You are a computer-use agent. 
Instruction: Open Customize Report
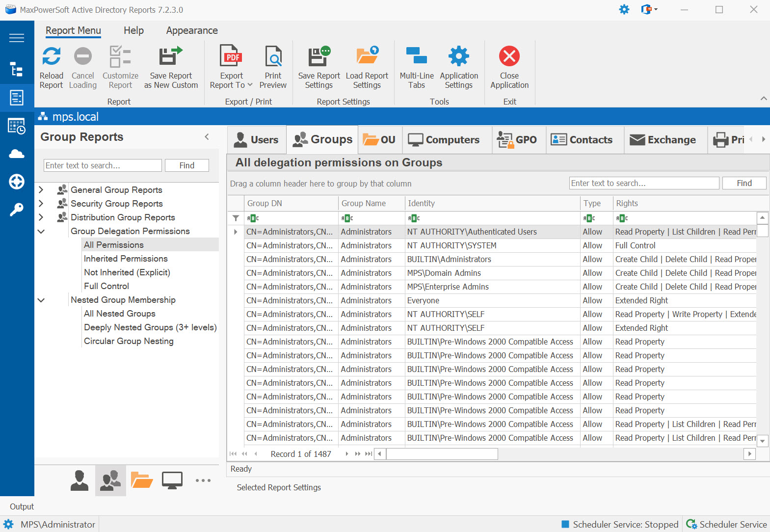click(x=120, y=67)
